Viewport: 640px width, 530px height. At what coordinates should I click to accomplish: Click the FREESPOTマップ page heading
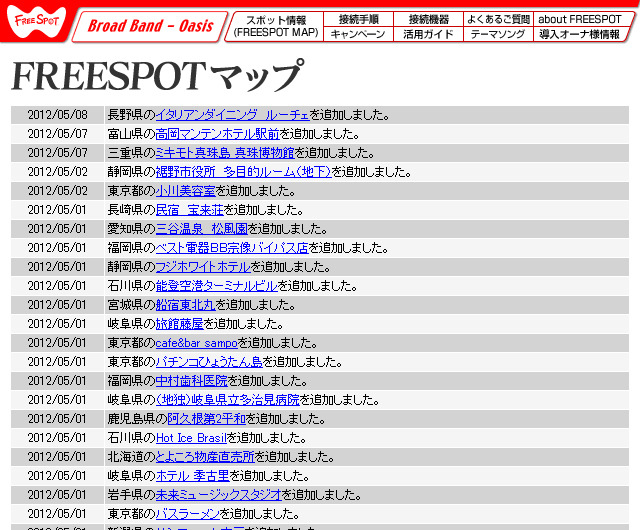pos(158,76)
